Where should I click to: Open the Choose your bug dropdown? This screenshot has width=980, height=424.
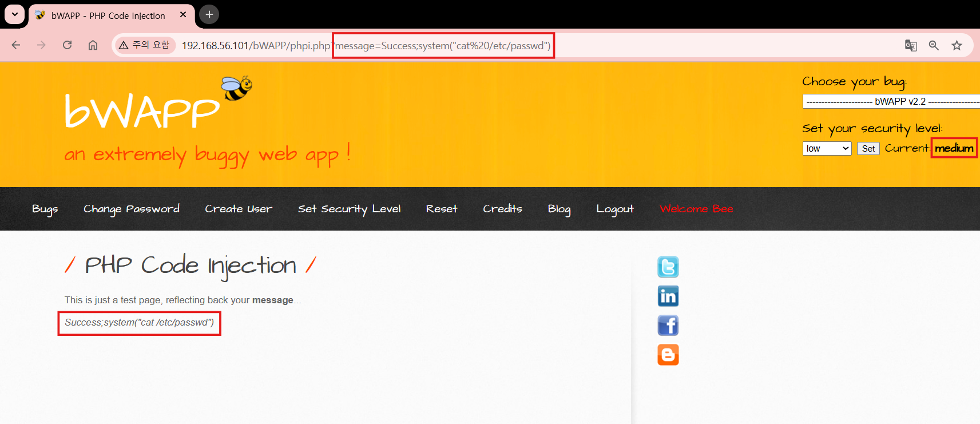pyautogui.click(x=891, y=101)
